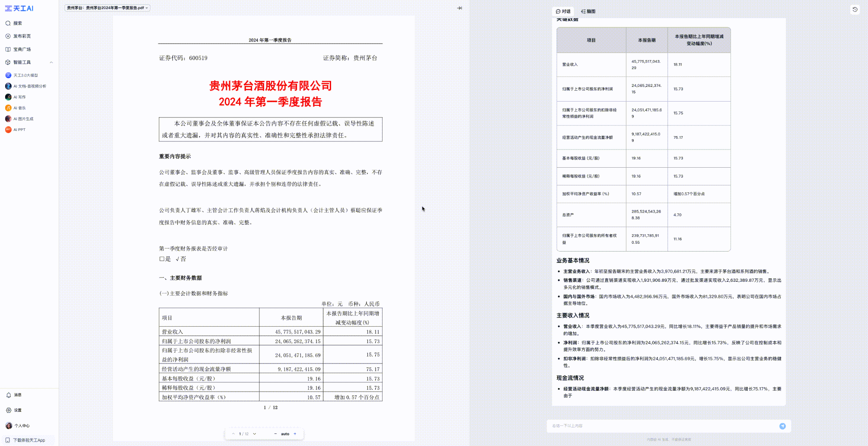The width and height of the screenshot is (868, 446).
Task: Open the PDF file tab dropdown menu
Action: (x=147, y=7)
